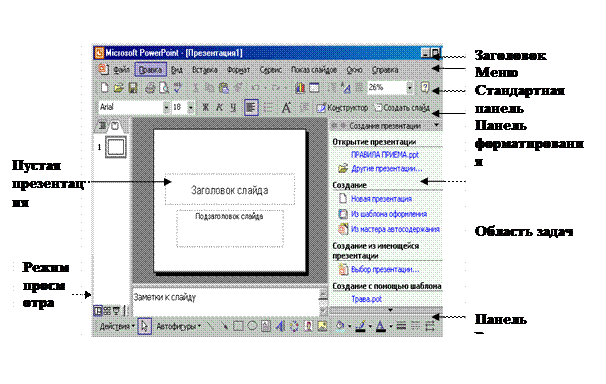This screenshot has width=606, height=384.
Task: Open the Формат menu
Action: click(238, 70)
